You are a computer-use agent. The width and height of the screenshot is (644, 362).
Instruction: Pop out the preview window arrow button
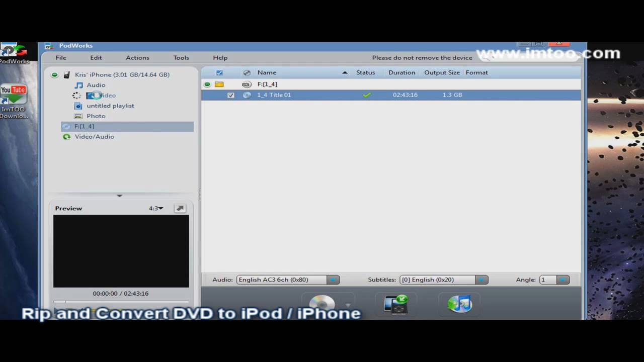[180, 208]
